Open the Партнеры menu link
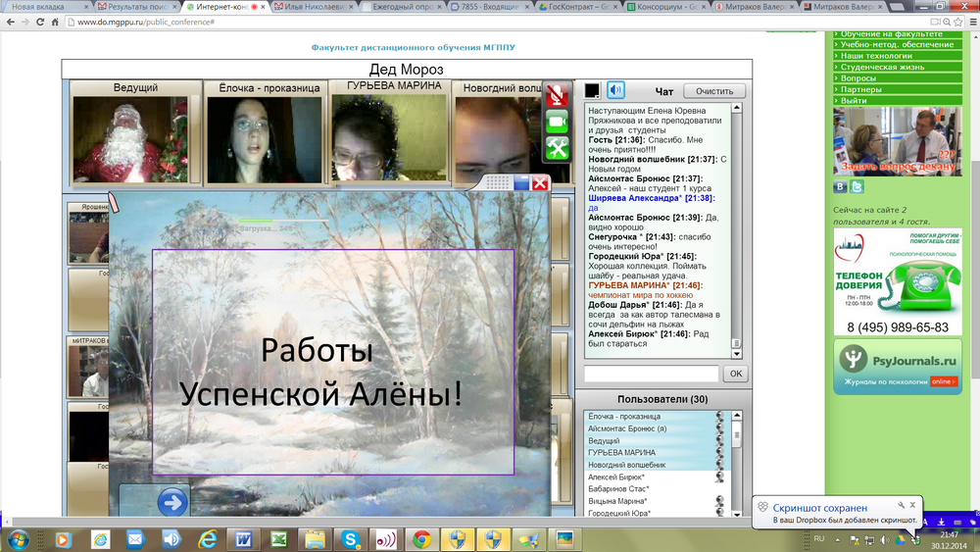The image size is (980, 552). [x=897, y=89]
